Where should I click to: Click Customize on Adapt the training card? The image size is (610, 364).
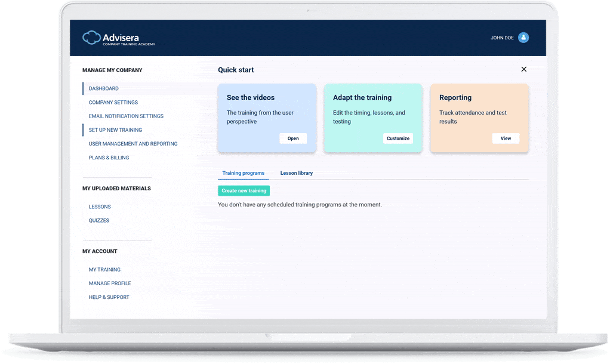(398, 138)
